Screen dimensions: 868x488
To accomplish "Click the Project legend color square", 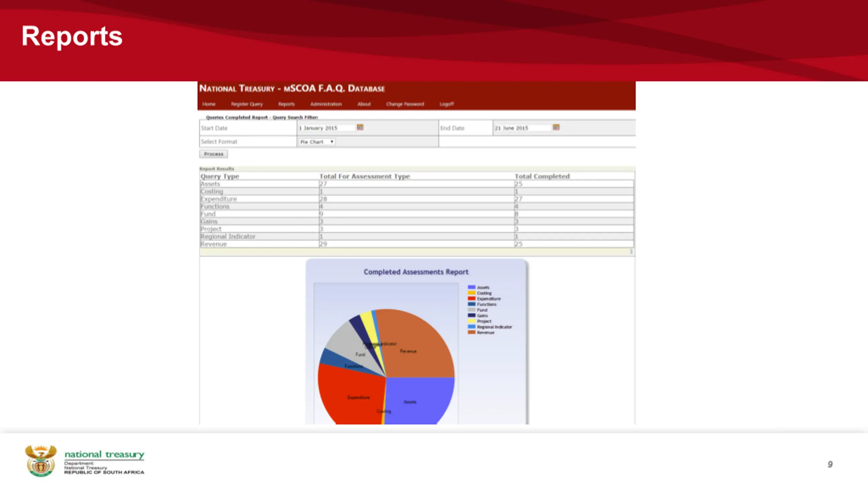I will (x=472, y=321).
